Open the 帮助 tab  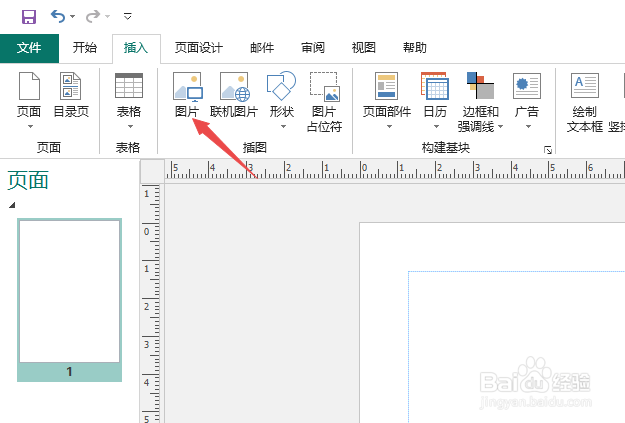click(415, 48)
